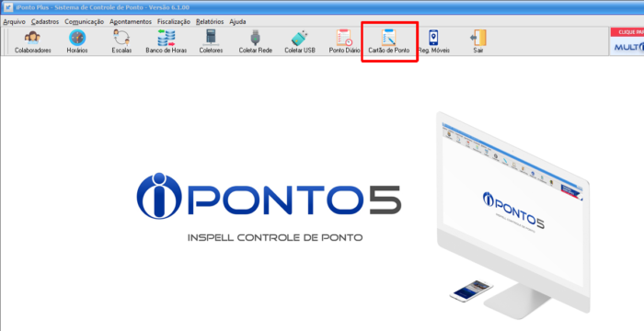Open the Arquivo menu
The height and width of the screenshot is (331, 644).
[15, 22]
